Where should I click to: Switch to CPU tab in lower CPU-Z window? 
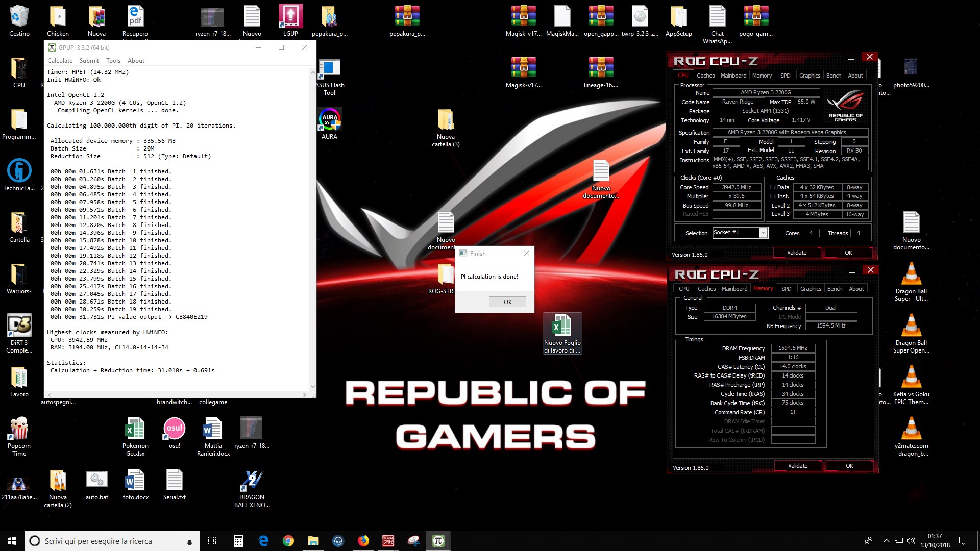pyautogui.click(x=684, y=289)
